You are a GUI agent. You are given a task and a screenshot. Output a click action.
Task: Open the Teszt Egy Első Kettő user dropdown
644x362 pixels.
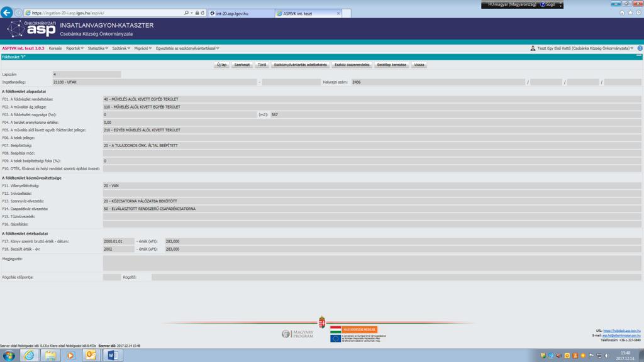coord(585,48)
